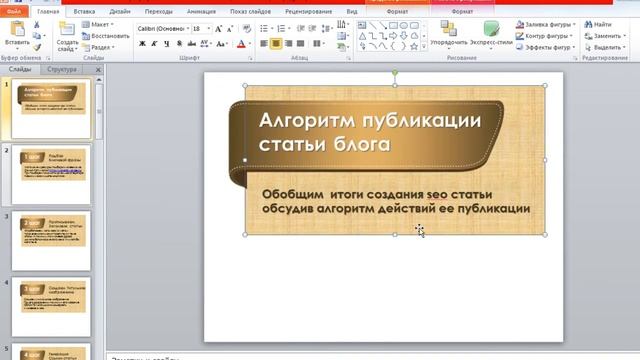
Task: Click the Cut scissors icon
Action: 37,25
